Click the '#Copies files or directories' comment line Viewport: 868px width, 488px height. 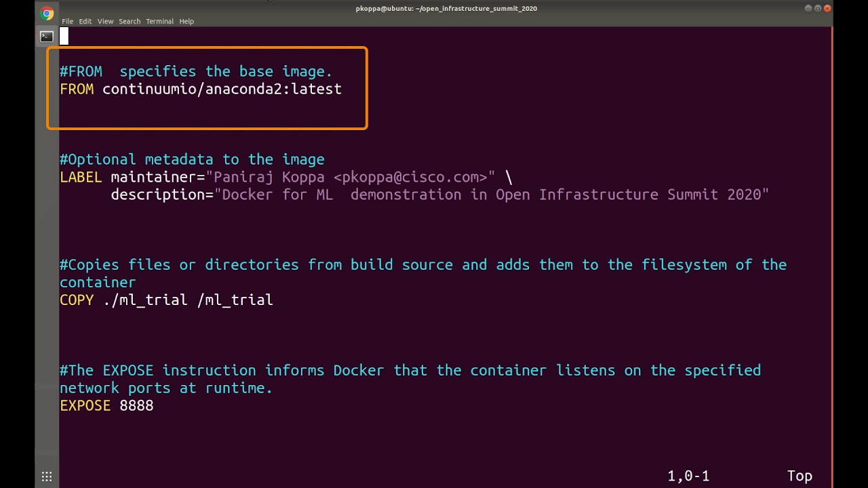[x=423, y=265]
